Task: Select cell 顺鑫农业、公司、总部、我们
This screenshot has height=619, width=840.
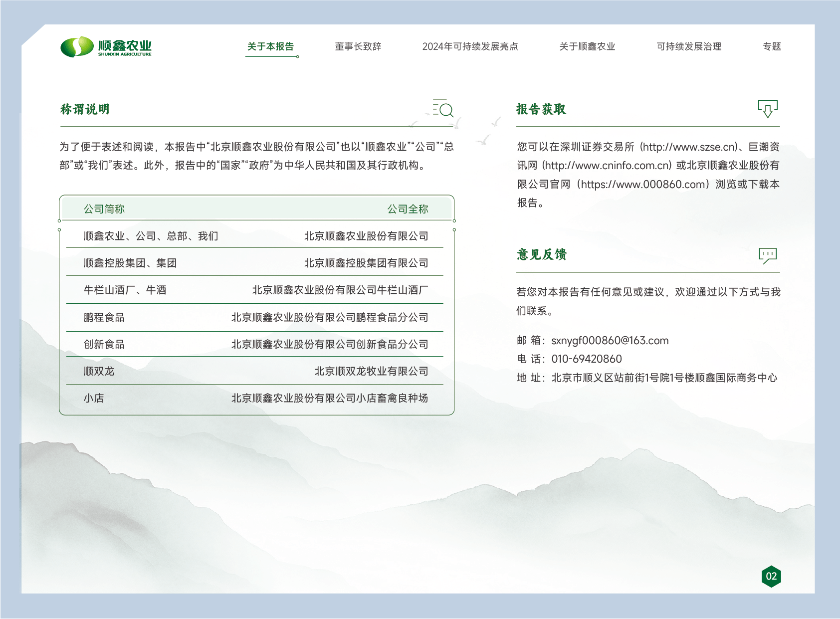Action: click(x=151, y=236)
